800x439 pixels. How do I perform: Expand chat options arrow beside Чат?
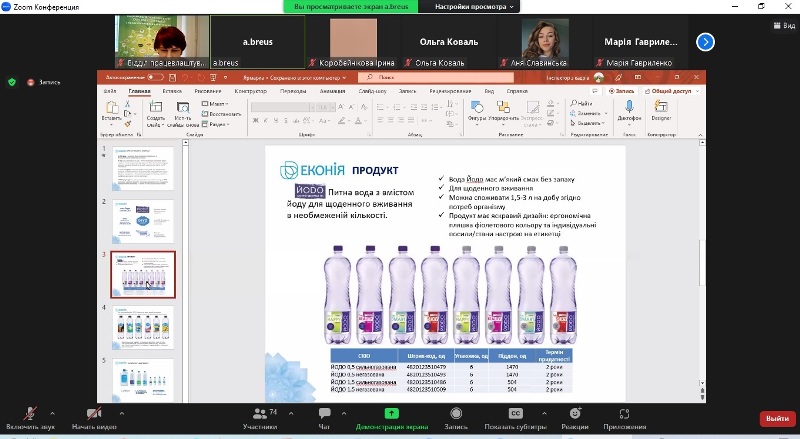(x=344, y=413)
